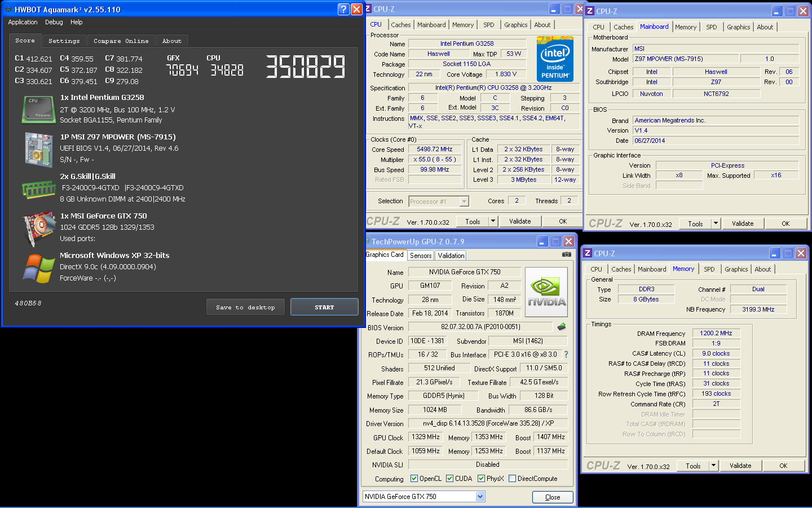Screen dimensions: 812x508
Task: Click Validate in the CPU-Z Memory window
Action: (740, 466)
